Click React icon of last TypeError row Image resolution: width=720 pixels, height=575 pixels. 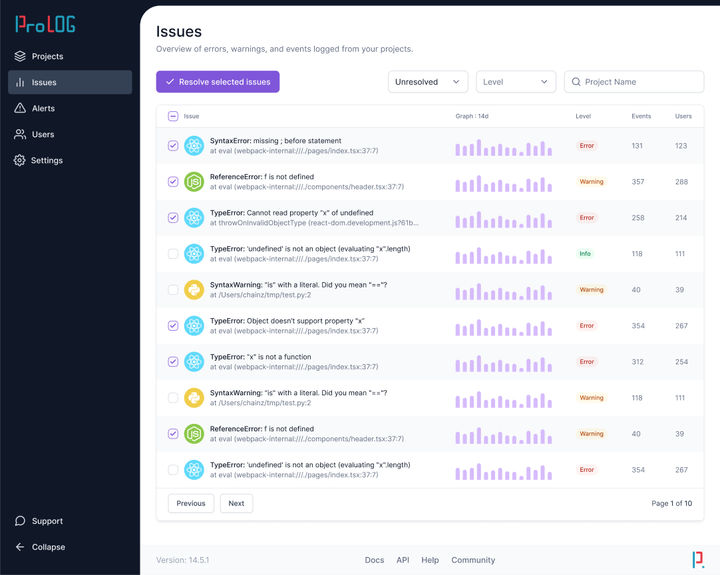point(194,470)
